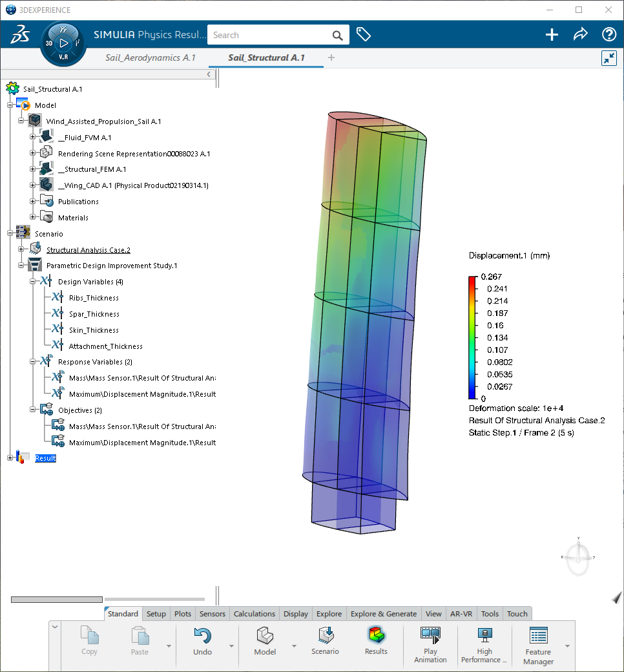Image resolution: width=624 pixels, height=672 pixels.
Task: Click the Model toolbar icon
Action: [264, 636]
